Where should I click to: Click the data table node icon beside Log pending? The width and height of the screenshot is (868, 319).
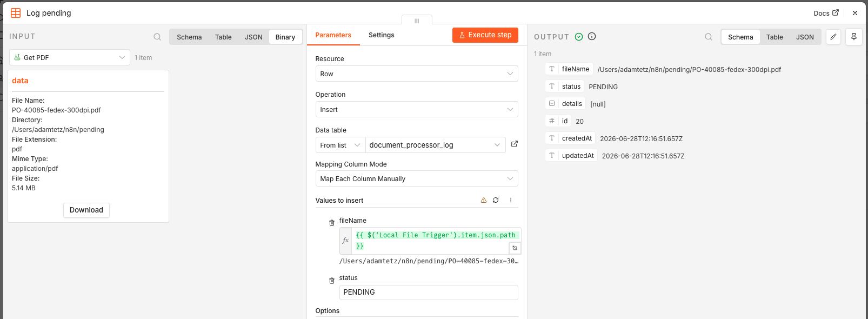pos(16,13)
